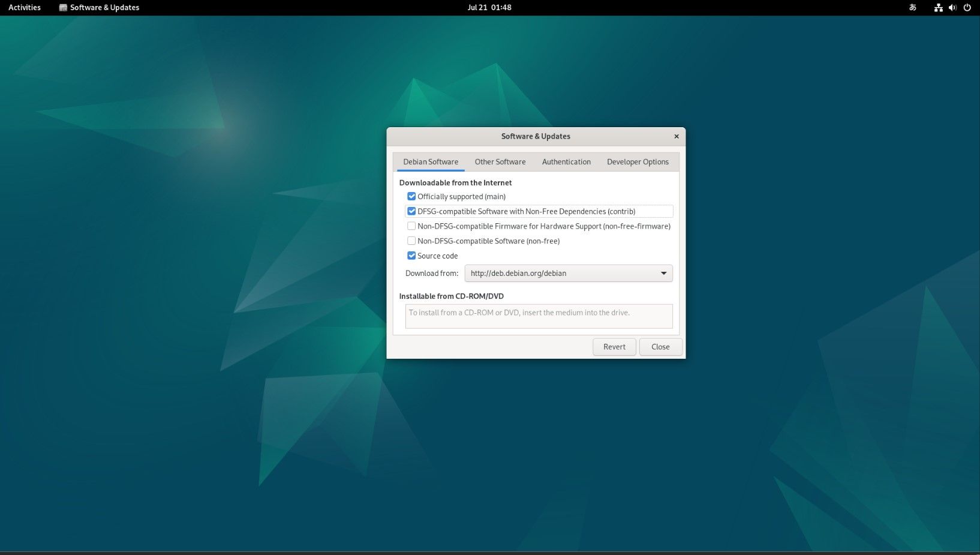980x555 pixels.
Task: Click the Software & Updates icon in top bar
Action: [62, 7]
